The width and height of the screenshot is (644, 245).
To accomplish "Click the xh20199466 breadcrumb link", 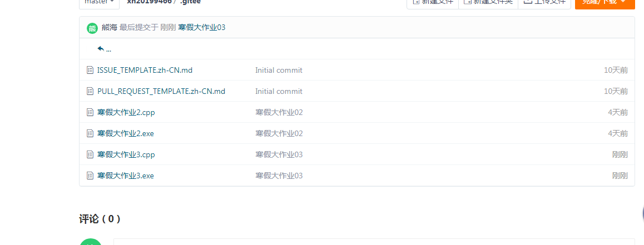I will pos(148,2).
